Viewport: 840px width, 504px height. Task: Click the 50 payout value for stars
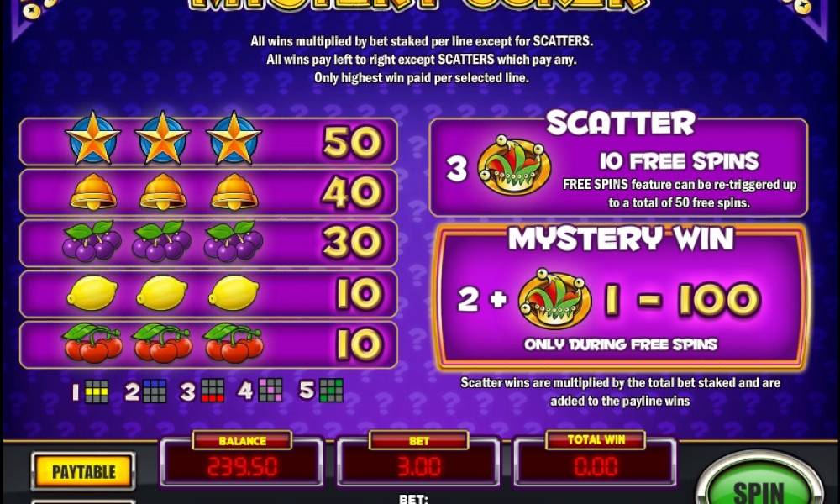click(353, 142)
